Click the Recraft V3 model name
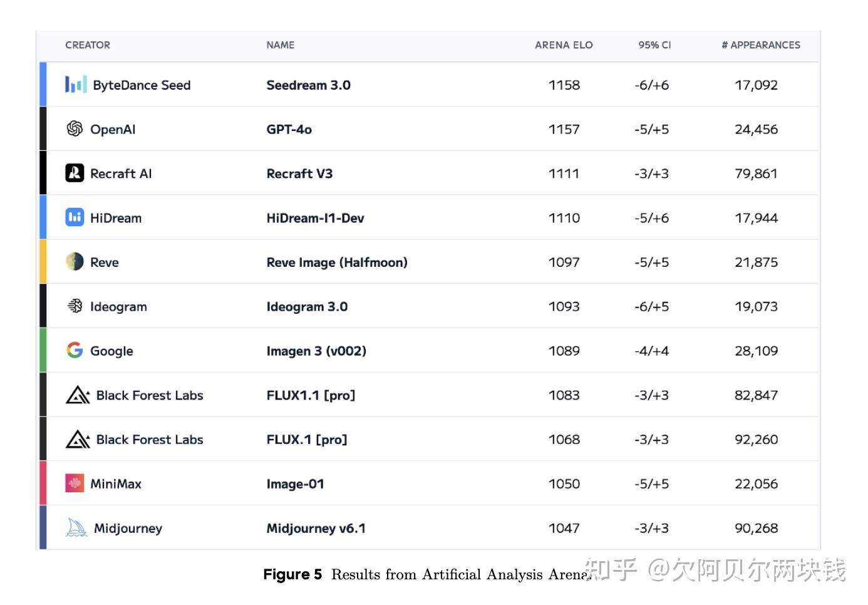Viewport: 868px width, 605px height. [299, 173]
